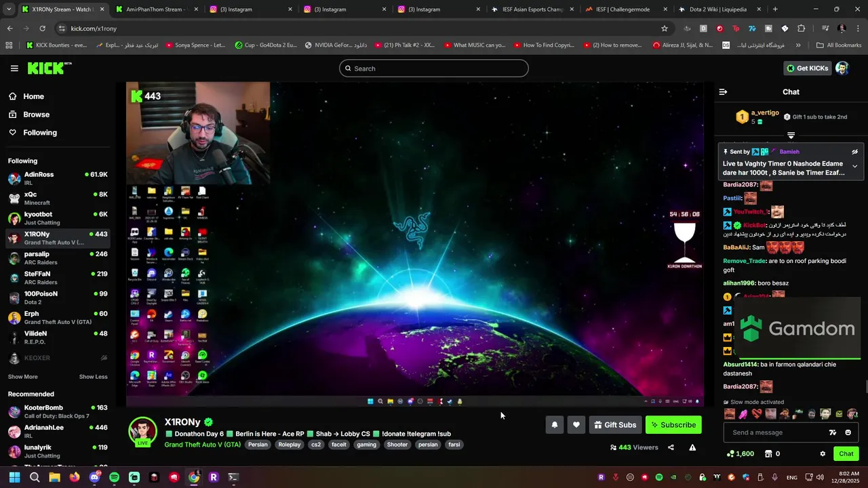The height and width of the screenshot is (488, 868).
Task: Expand the gift leaderboard handle
Action: click(x=791, y=136)
